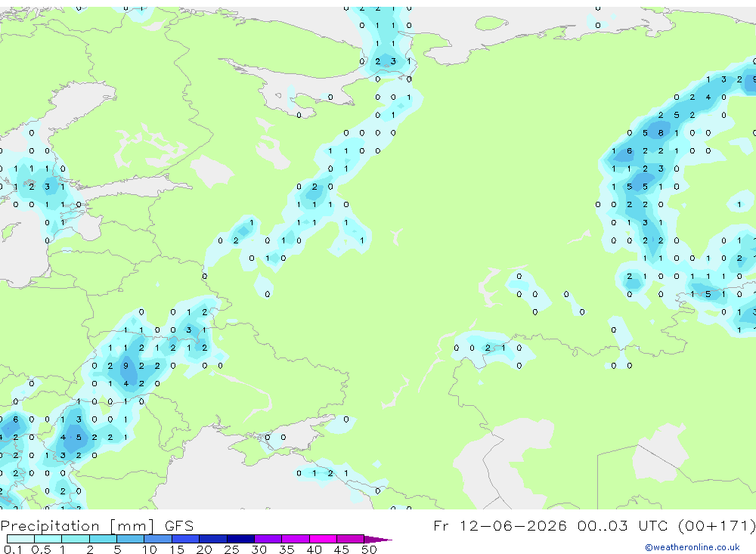Click the '15' legend scale label
756x554 pixels.
[177, 549]
